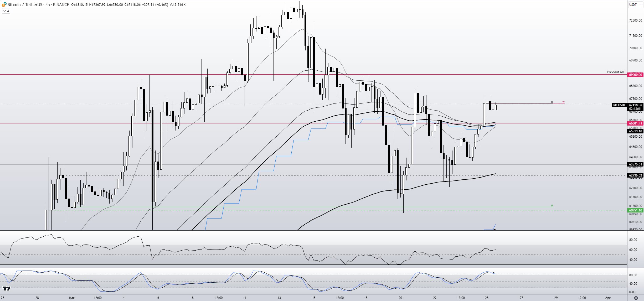Click the Bitcoin symbol logo icon
The height and width of the screenshot is (301, 644).
pos(4,4)
